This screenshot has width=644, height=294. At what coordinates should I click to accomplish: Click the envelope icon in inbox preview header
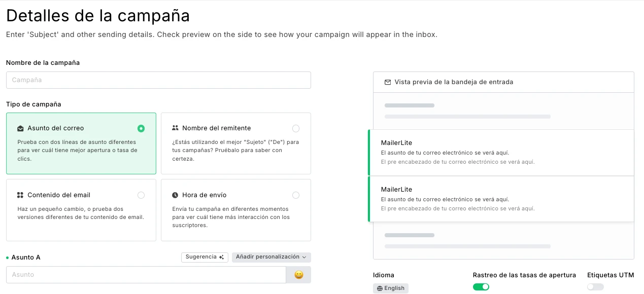[x=388, y=82]
